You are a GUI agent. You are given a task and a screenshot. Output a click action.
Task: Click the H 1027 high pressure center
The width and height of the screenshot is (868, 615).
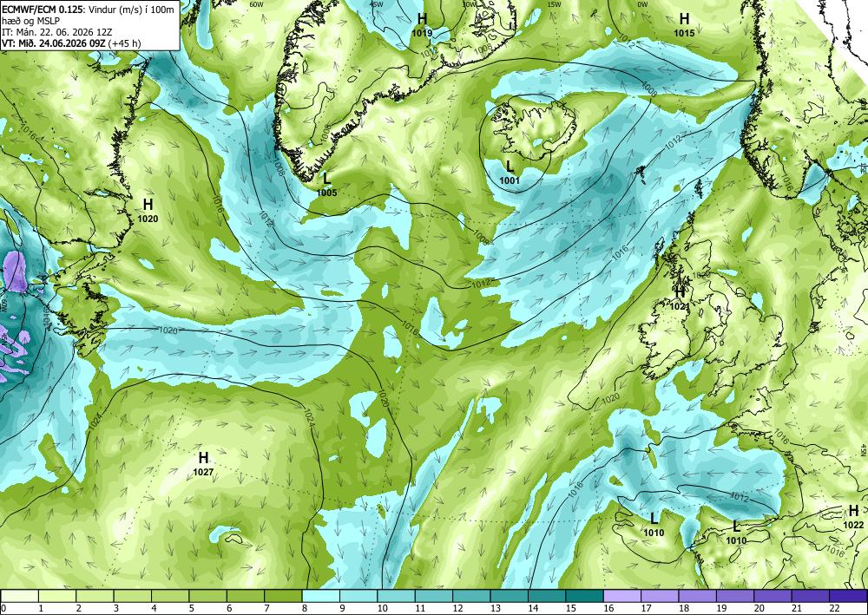[203, 464]
